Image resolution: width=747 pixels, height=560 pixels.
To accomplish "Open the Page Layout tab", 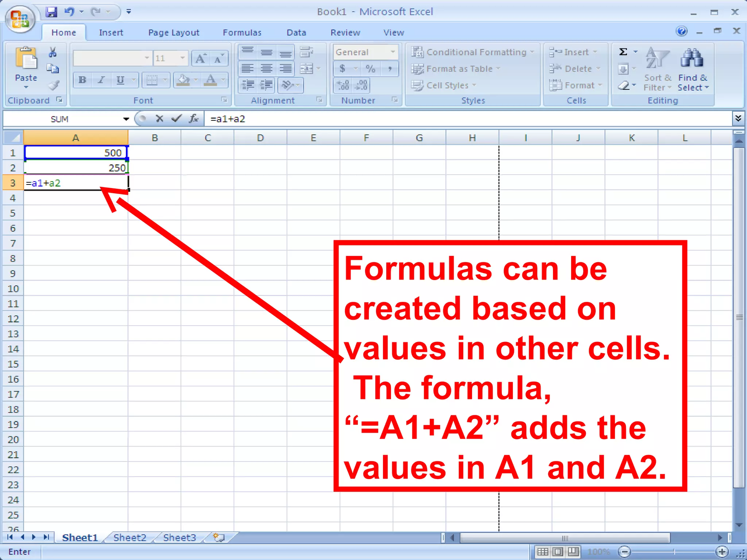I will [174, 32].
